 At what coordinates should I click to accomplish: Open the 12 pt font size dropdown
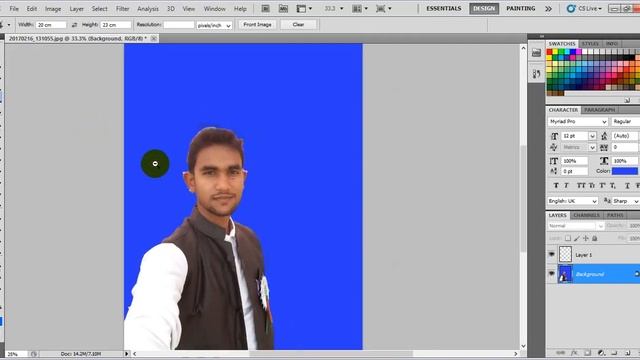(x=592, y=136)
